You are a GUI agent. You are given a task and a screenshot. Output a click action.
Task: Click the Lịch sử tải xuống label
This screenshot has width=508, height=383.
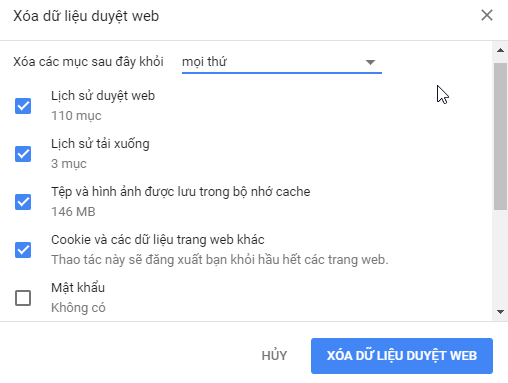pos(100,144)
